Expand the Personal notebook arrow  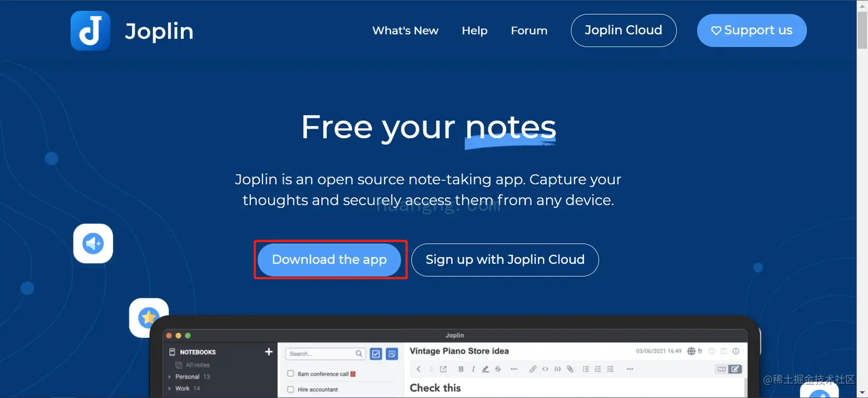(169, 377)
